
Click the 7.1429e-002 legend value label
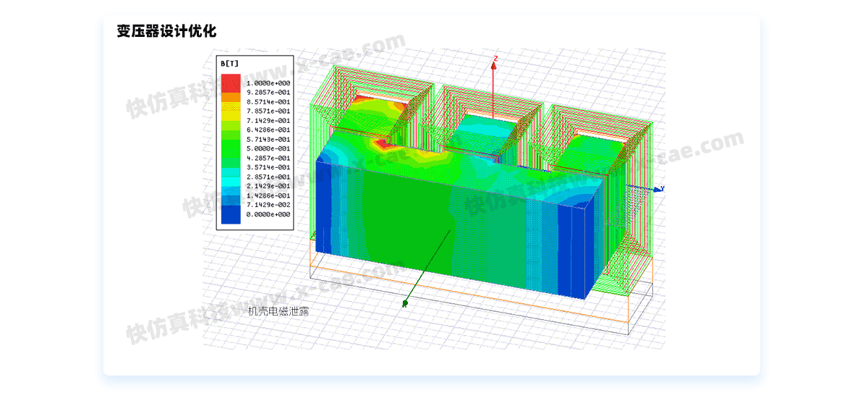pos(268,205)
